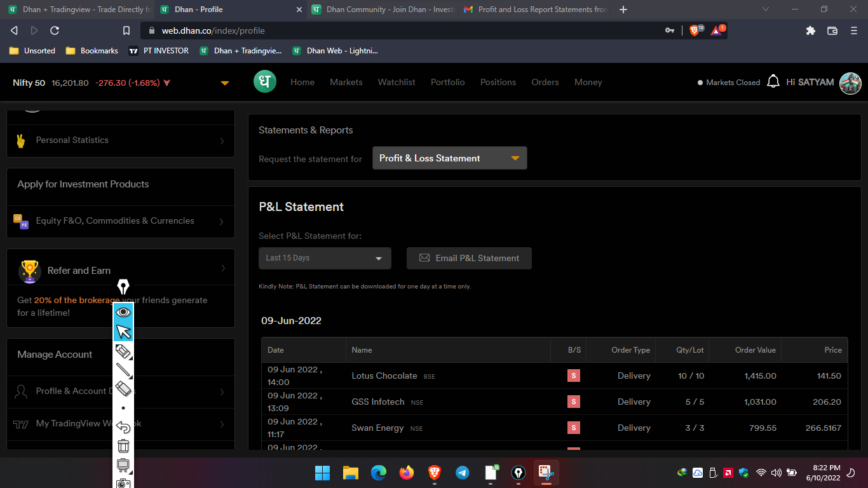The image size is (868, 488).
Task: Open the Markets menu
Action: pos(346,82)
